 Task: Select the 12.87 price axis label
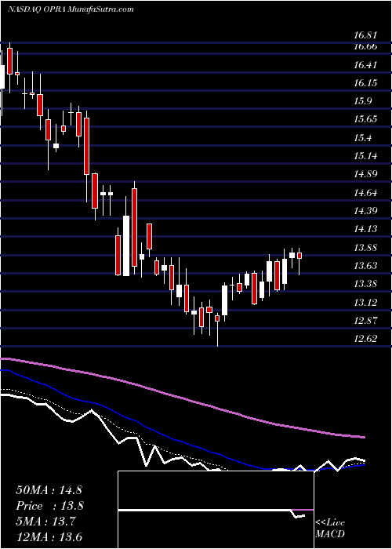point(365,320)
